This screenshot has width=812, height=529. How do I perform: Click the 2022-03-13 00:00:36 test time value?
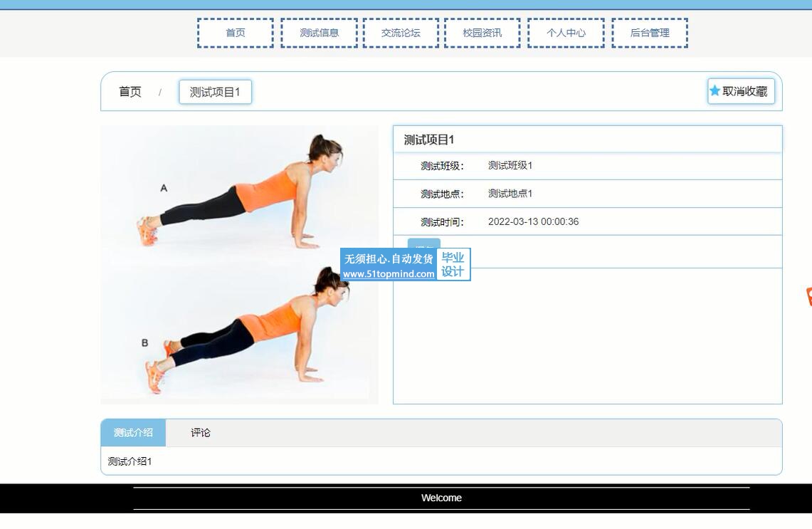click(533, 221)
